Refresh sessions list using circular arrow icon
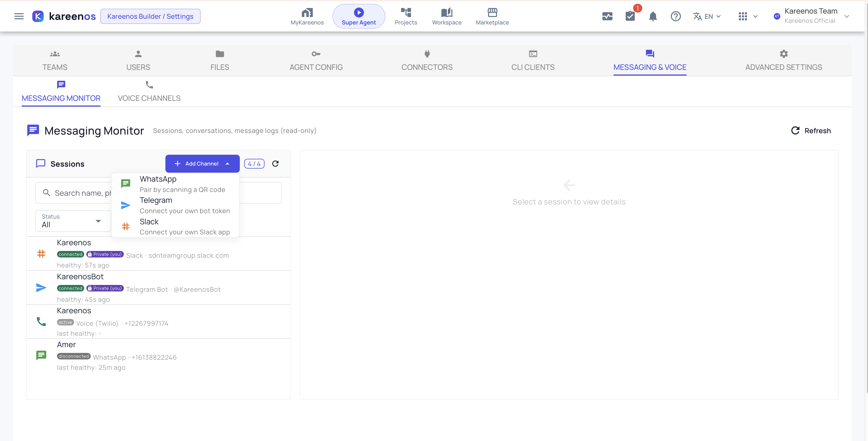868x441 pixels. pyautogui.click(x=275, y=164)
